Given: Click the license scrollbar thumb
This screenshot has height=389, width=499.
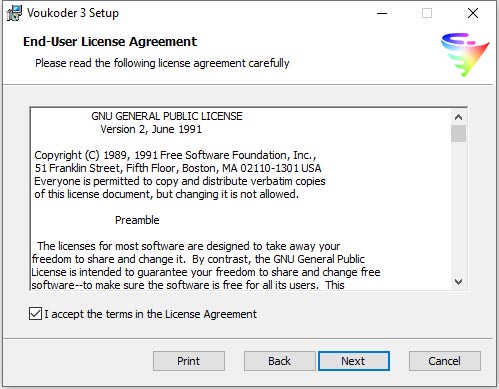Looking at the screenshot, I should pos(458,133).
